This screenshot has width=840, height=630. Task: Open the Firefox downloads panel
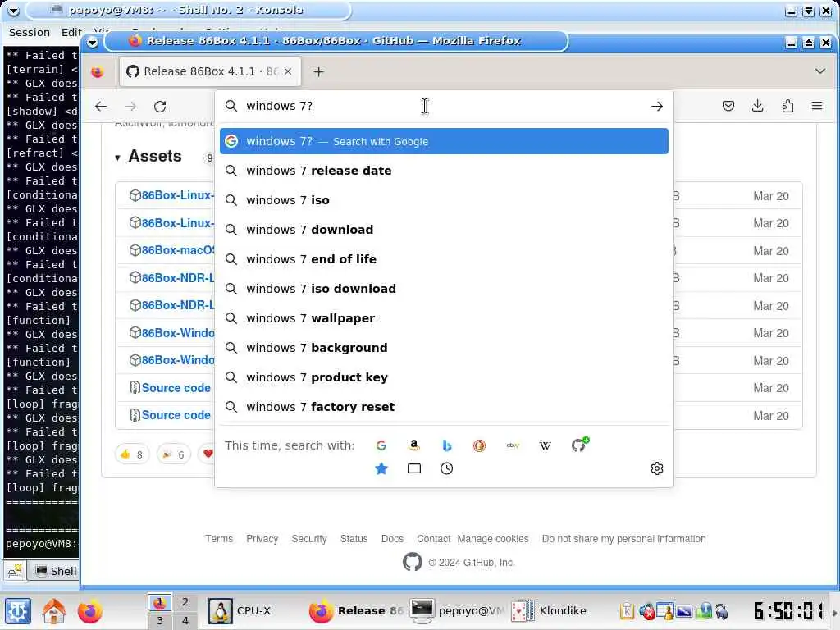click(x=757, y=106)
